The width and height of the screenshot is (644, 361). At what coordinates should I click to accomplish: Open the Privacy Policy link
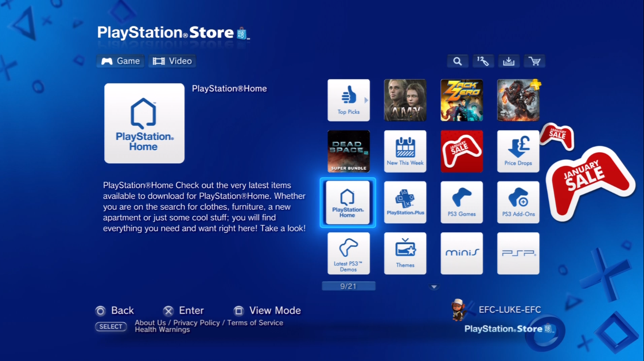click(x=196, y=322)
